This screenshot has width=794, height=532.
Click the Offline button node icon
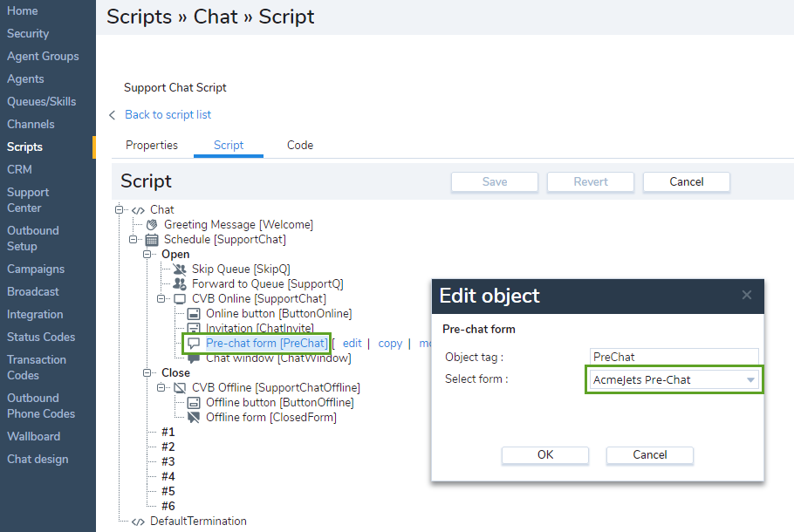[194, 403]
